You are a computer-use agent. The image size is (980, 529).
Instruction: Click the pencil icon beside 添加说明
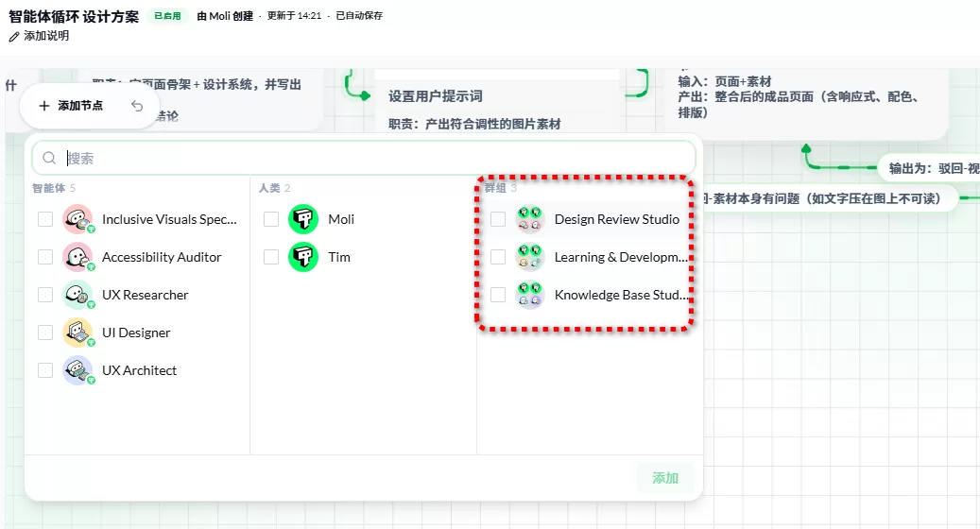[x=14, y=37]
